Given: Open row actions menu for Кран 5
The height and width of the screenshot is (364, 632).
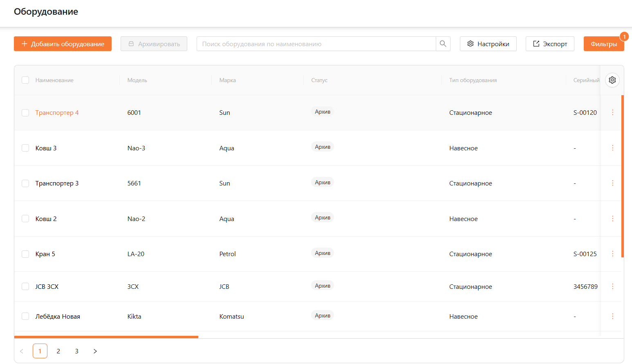Looking at the screenshot, I should tap(612, 254).
